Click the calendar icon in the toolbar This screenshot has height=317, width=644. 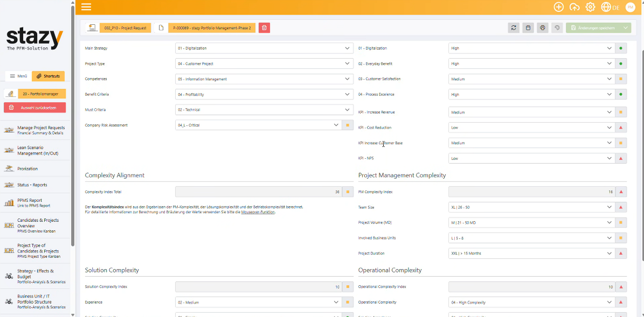pos(528,28)
